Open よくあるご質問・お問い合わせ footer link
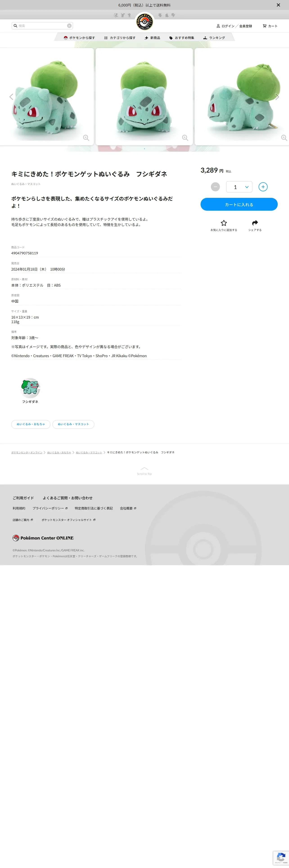 (68, 498)
